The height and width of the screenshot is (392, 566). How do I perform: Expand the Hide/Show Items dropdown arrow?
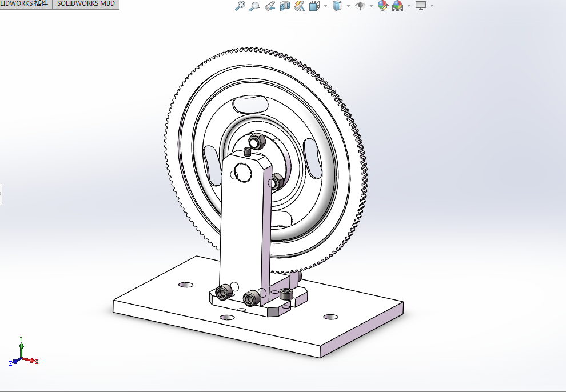coord(371,6)
